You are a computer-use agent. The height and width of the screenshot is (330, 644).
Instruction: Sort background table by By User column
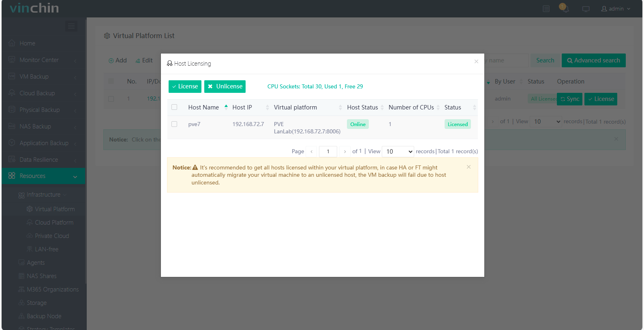[505, 81]
